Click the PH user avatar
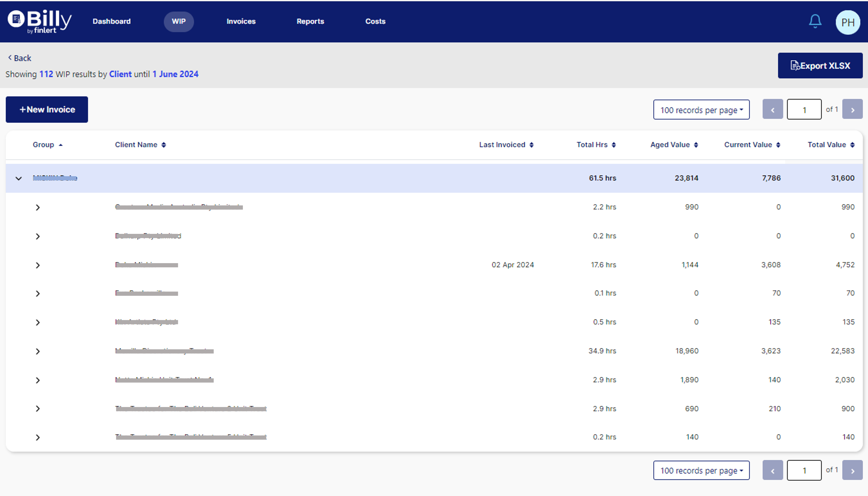 coord(848,22)
